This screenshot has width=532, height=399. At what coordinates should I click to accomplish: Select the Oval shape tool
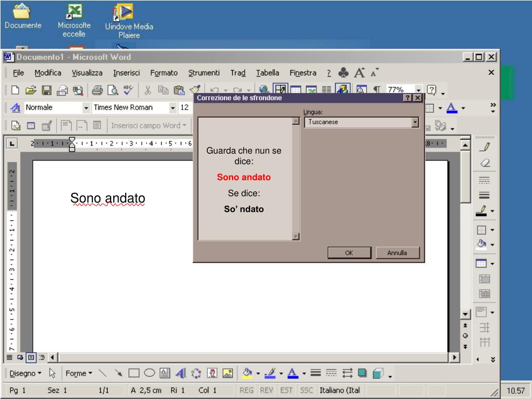pos(150,373)
